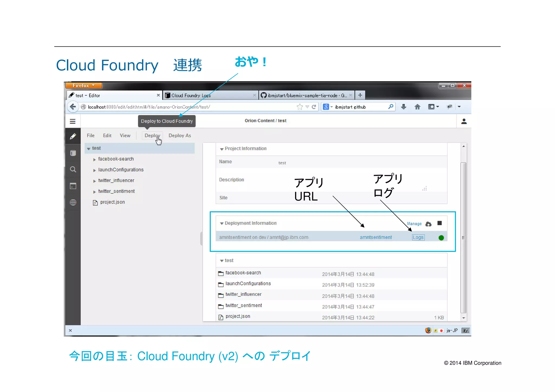Click the Deploy button

tap(152, 135)
